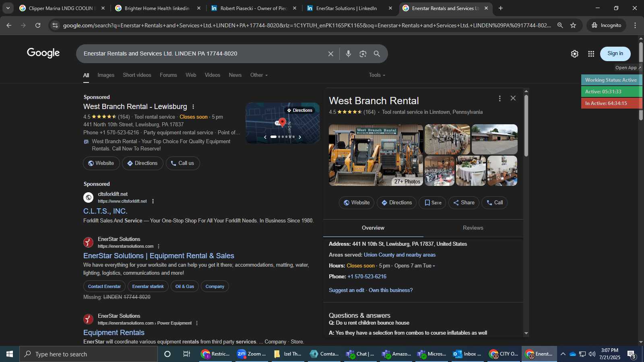Click Sign in button
The width and height of the screenshot is (644, 362).
[x=615, y=53]
